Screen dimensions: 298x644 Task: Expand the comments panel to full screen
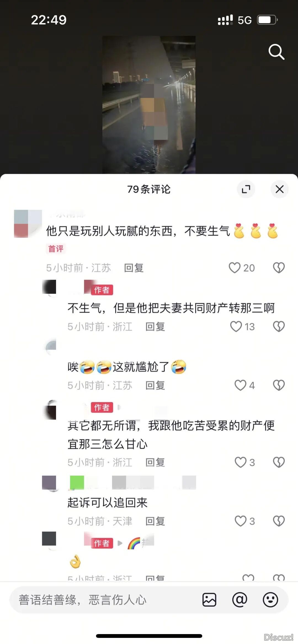tap(246, 189)
